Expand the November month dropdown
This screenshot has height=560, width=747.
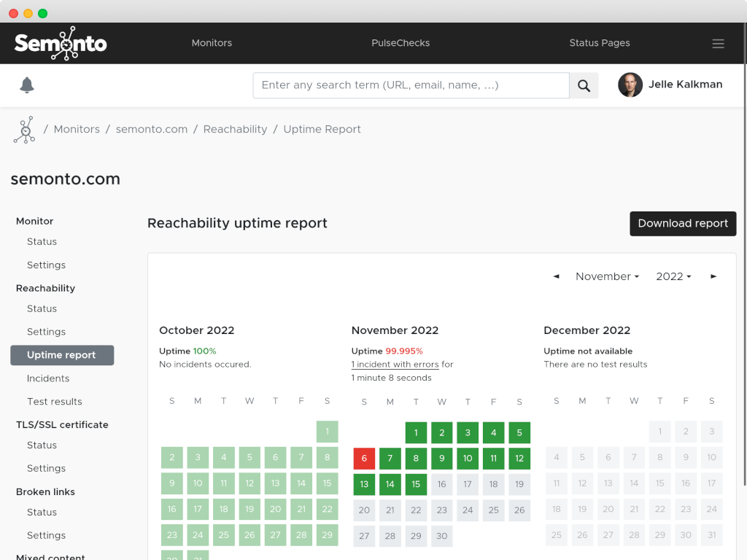point(607,276)
